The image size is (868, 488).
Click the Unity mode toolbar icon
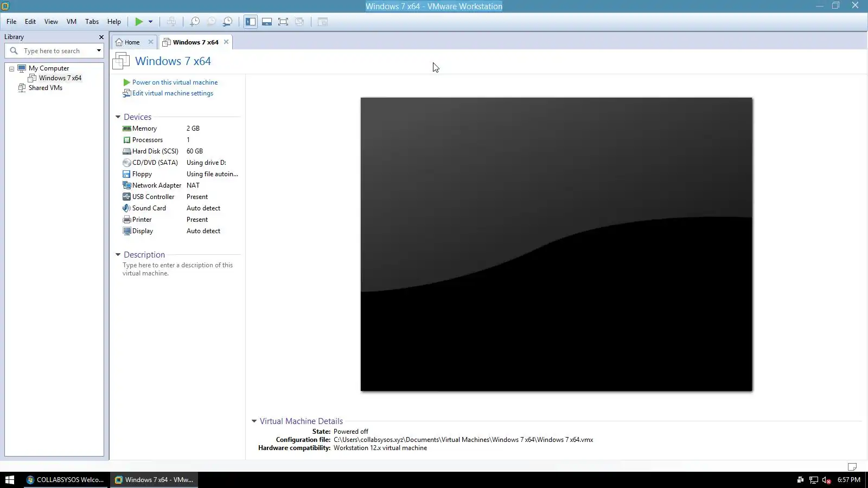click(x=299, y=22)
